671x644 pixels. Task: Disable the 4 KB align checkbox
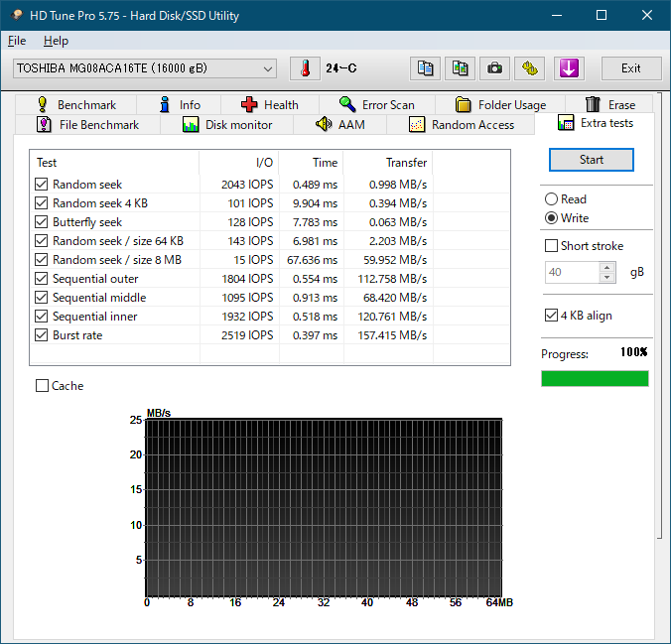coord(551,316)
